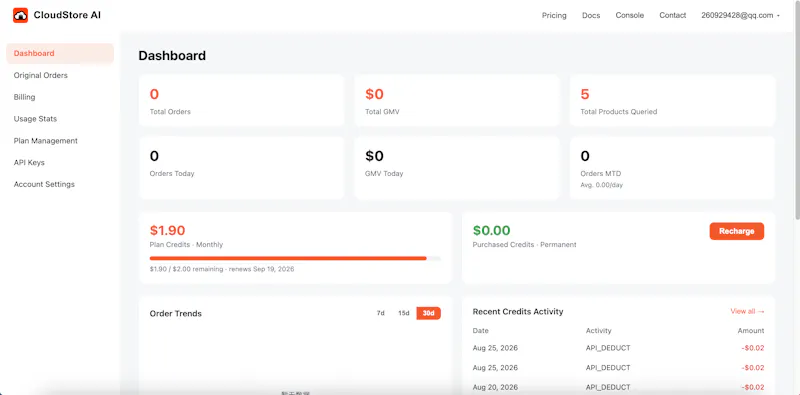Open the Pricing page
Screen dimensions: 800x395
click(554, 15)
